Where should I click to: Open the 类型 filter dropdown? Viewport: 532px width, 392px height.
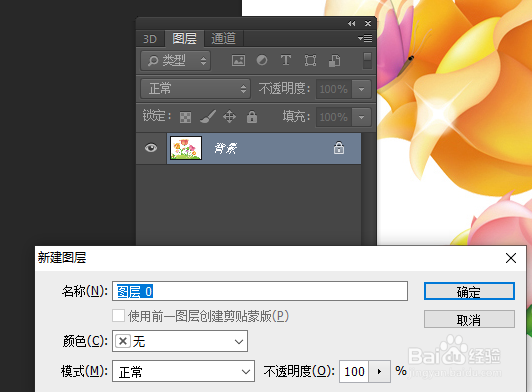[x=176, y=61]
